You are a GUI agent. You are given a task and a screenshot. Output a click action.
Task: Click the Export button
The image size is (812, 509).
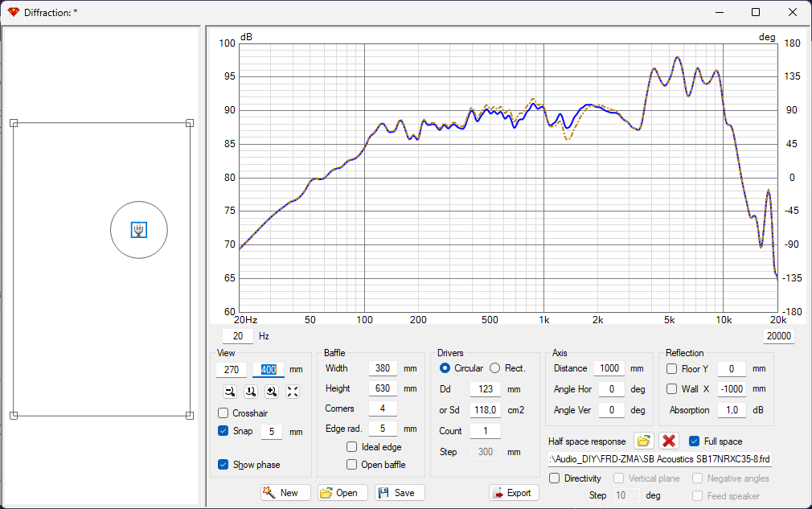(x=514, y=492)
